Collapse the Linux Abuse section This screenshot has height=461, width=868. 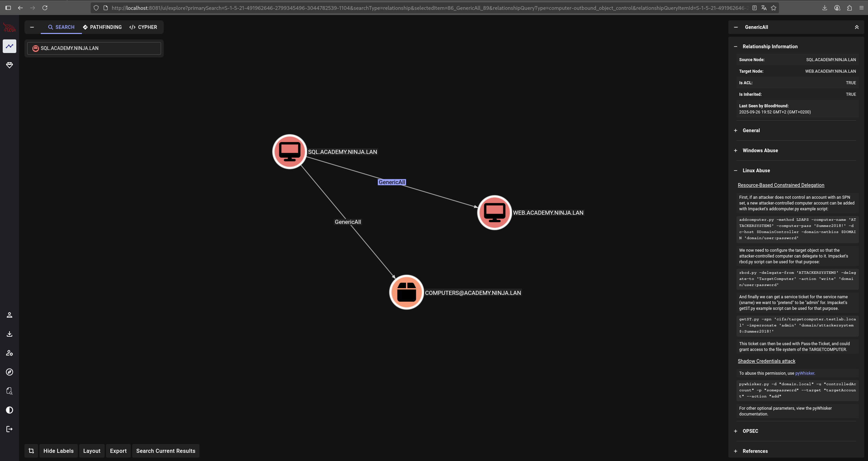(756, 171)
